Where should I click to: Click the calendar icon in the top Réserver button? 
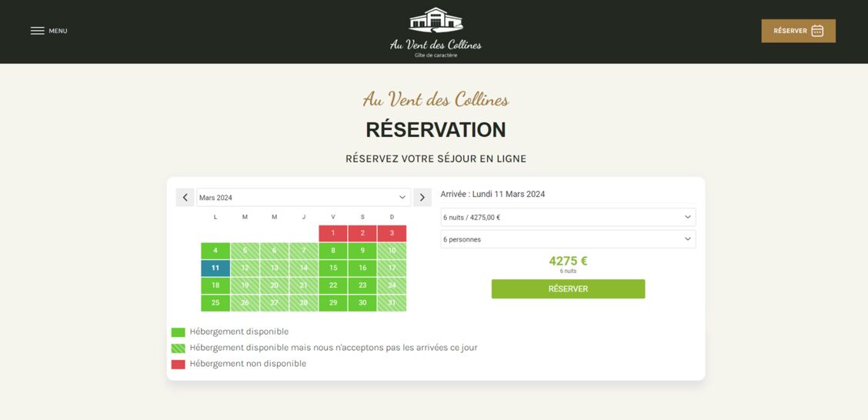click(x=817, y=31)
